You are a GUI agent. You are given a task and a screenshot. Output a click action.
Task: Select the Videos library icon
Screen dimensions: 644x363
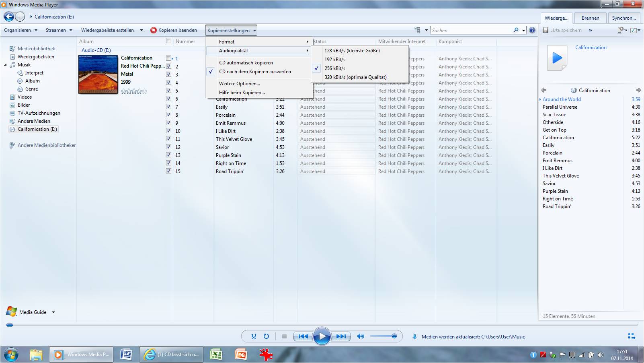[12, 97]
